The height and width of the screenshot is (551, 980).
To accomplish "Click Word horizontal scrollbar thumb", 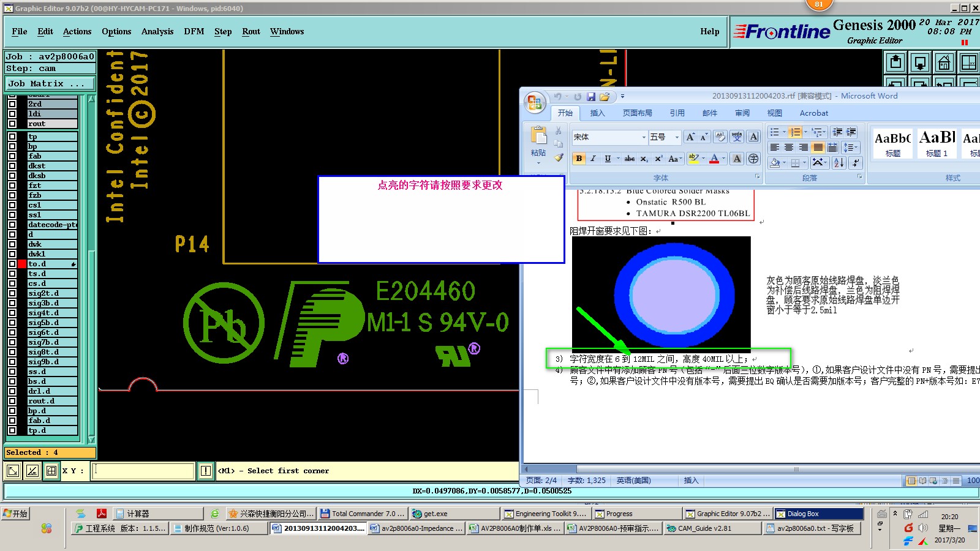I will coord(796,469).
